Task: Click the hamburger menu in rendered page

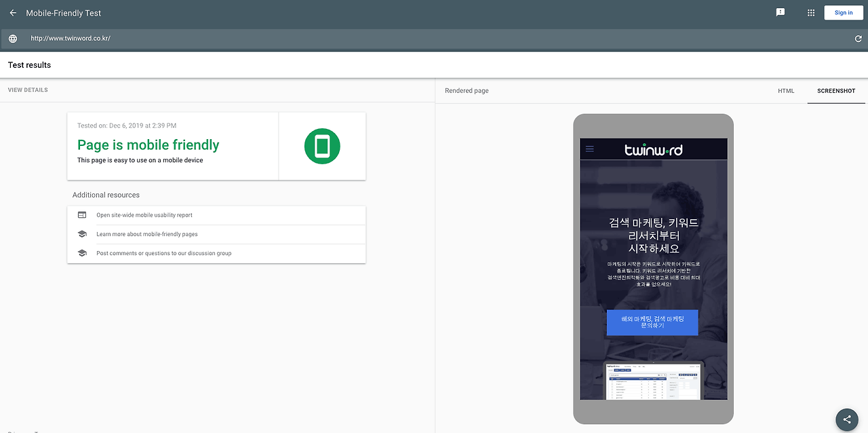Action: 590,149
